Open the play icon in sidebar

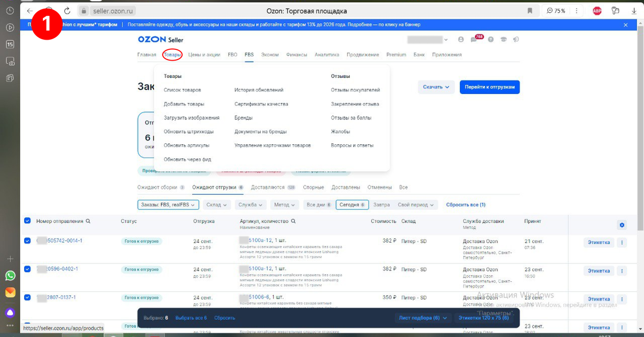[10, 27]
